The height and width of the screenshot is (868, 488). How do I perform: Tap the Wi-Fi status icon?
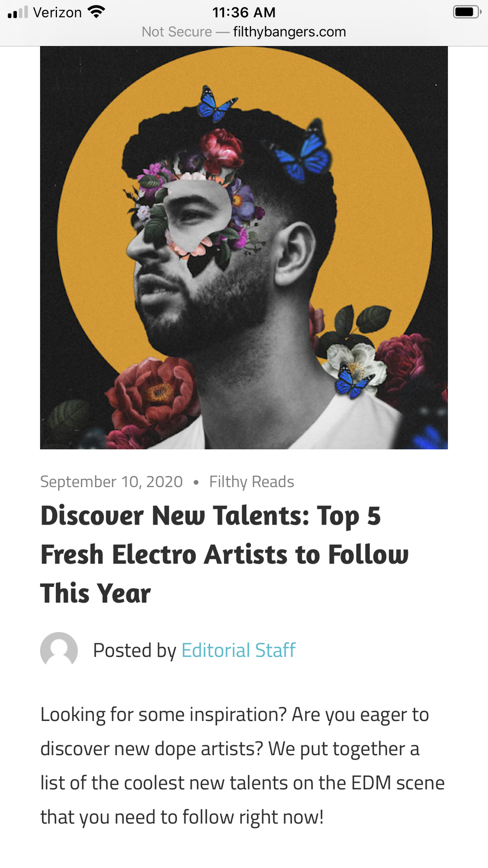(96, 12)
